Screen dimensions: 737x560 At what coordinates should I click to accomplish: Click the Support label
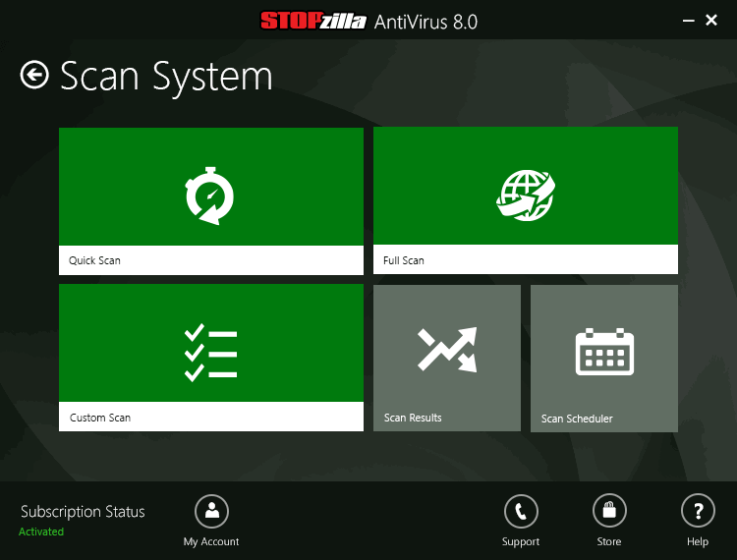point(521,541)
